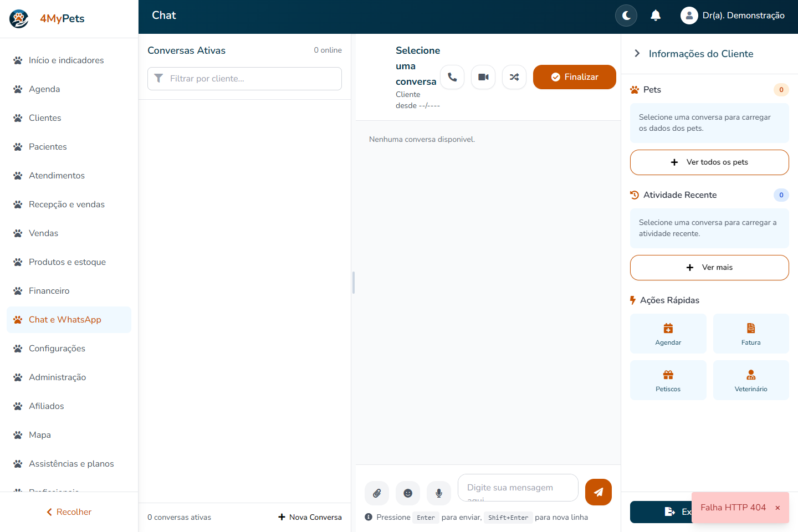Go to Vendas page

coord(69,233)
